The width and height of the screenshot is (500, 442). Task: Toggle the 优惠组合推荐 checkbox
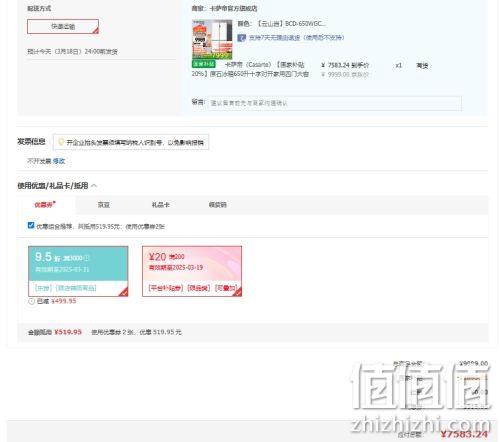(31, 226)
